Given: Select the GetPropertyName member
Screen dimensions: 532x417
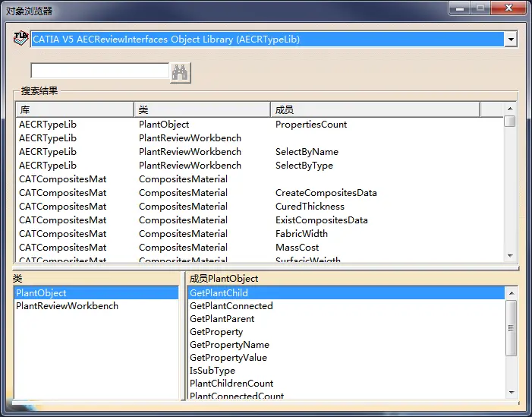Looking at the screenshot, I should (346, 344).
